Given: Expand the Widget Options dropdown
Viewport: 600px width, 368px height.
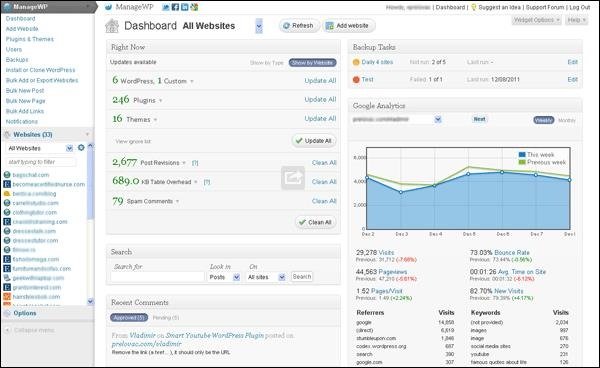Looking at the screenshot, I should click(536, 20).
